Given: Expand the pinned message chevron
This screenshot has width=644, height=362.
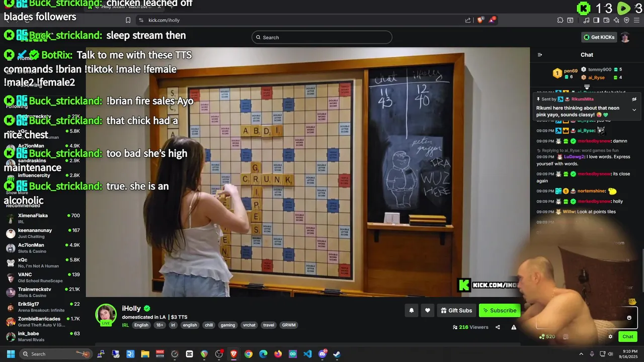Looking at the screenshot, I should point(634,110).
